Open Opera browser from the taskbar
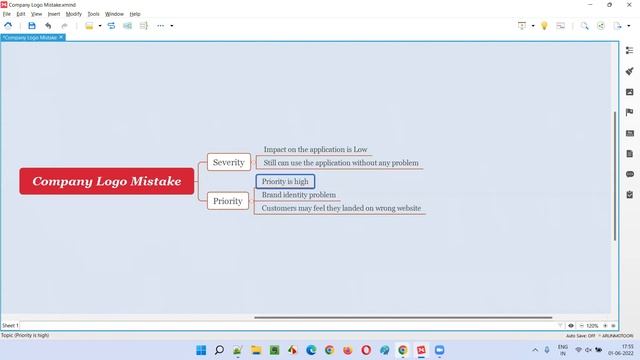Image resolution: width=640 pixels, height=360 pixels. coord(366,350)
